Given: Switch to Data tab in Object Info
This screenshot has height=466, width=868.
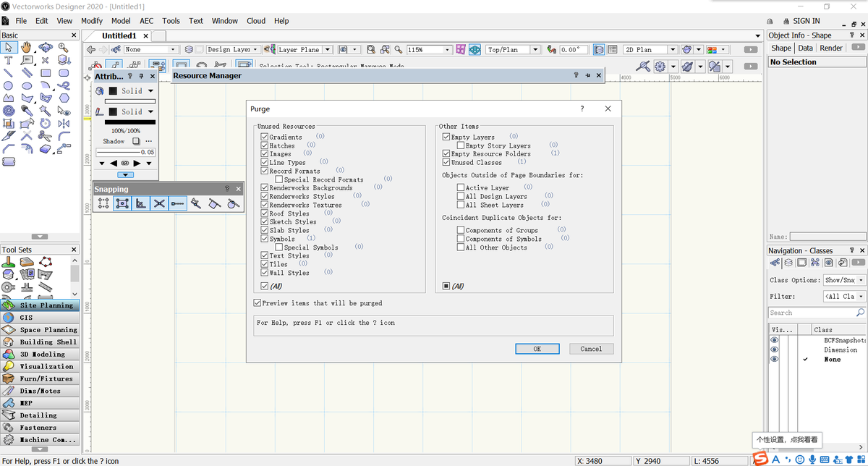Looking at the screenshot, I should (x=806, y=48).
